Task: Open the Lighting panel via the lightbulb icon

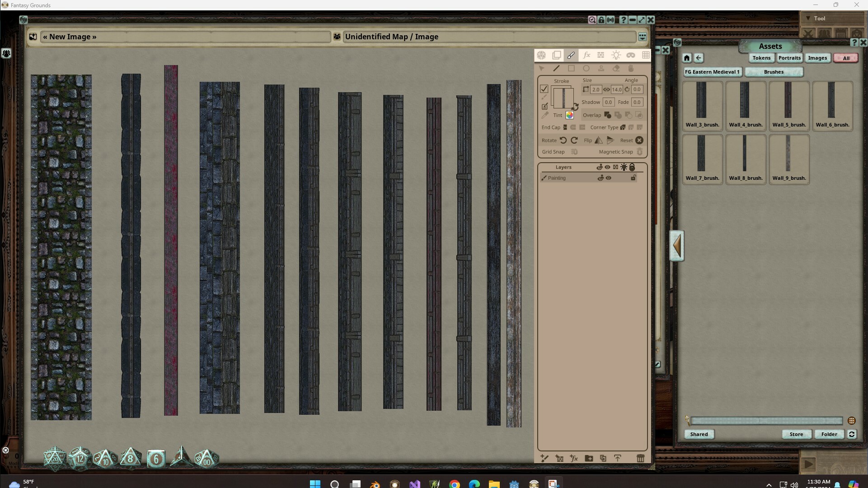Action: (x=616, y=55)
